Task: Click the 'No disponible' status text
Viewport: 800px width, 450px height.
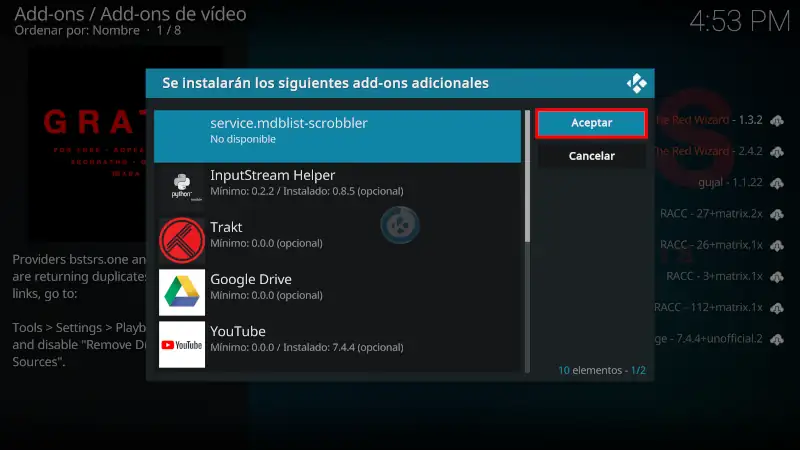Action: (x=243, y=139)
